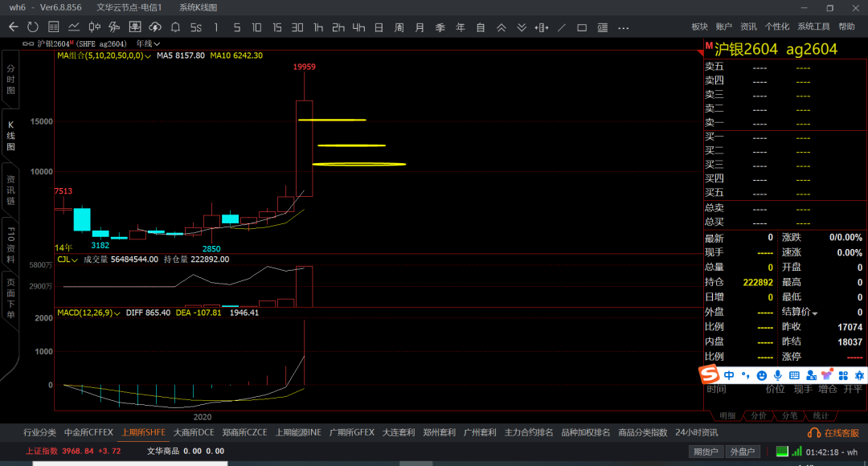Refresh the chart with the reload icon
The width and height of the screenshot is (868, 466).
pos(33,27)
